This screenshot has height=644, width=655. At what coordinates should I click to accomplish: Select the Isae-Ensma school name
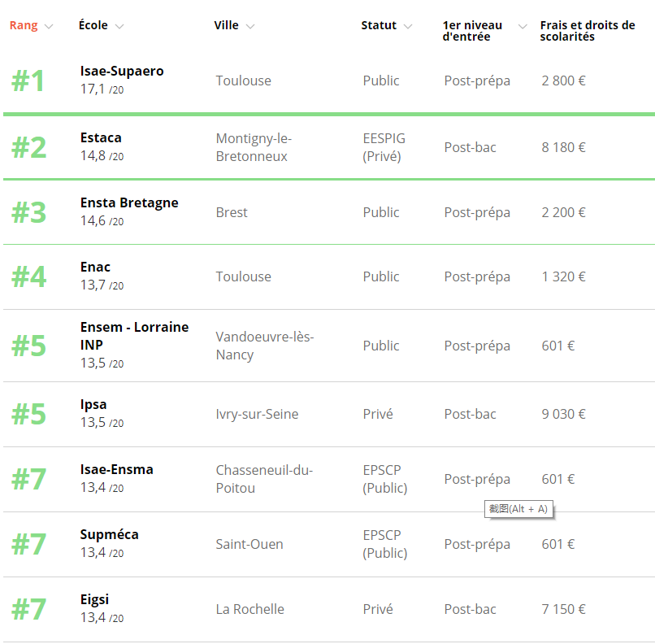pos(116,469)
